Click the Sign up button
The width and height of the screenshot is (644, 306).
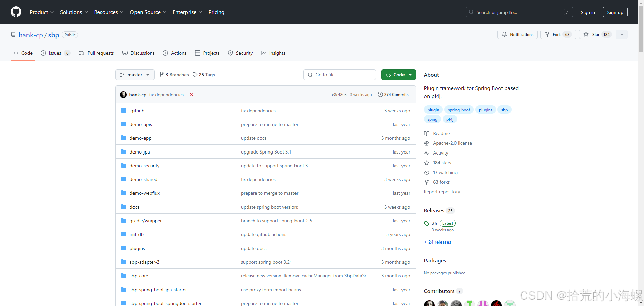pos(615,12)
